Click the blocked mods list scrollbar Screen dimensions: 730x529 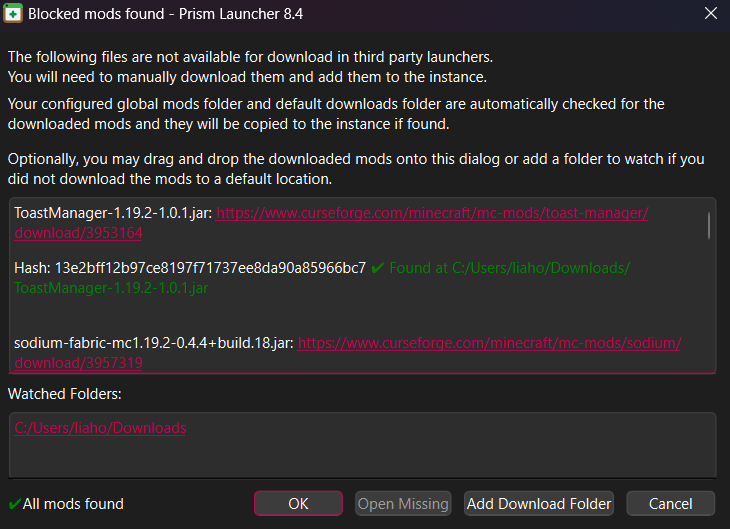tap(709, 226)
